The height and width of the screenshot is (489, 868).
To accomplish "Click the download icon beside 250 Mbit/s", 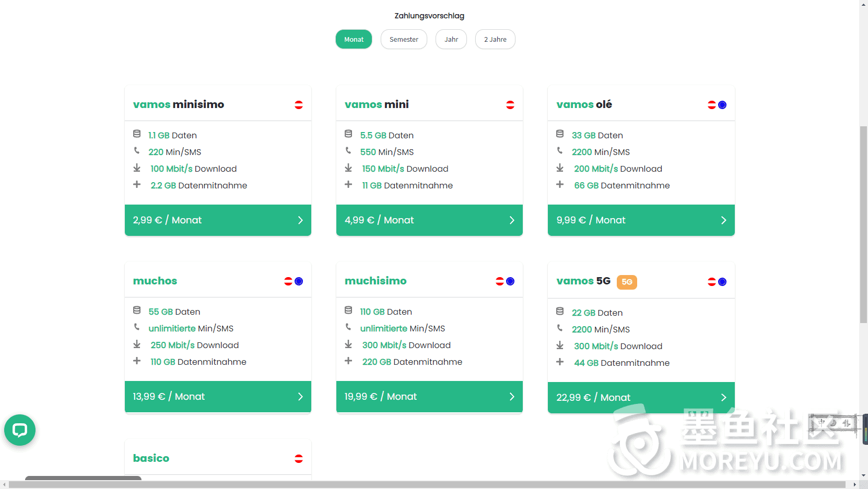I will pyautogui.click(x=137, y=344).
